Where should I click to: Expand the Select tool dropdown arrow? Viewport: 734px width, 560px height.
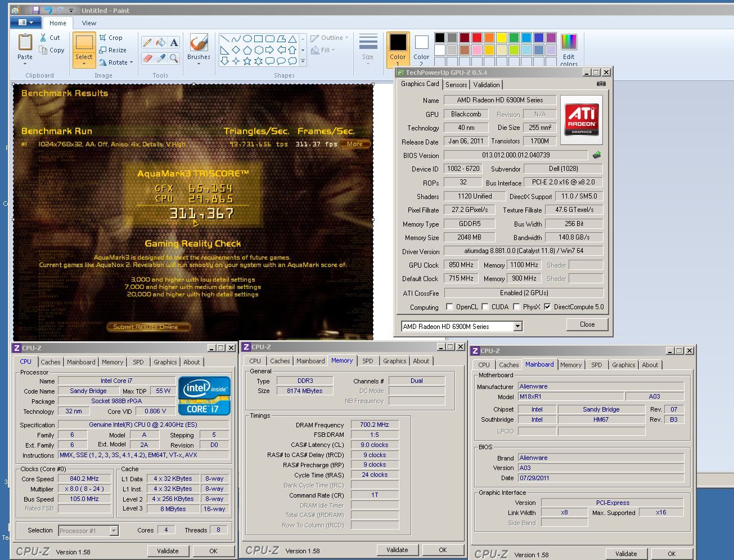[84, 64]
